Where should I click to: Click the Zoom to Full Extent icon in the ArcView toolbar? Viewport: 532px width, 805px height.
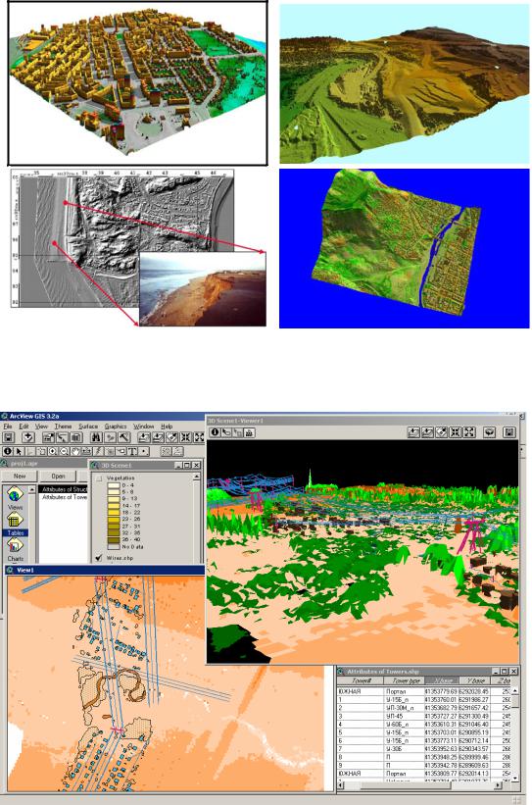click(x=144, y=437)
